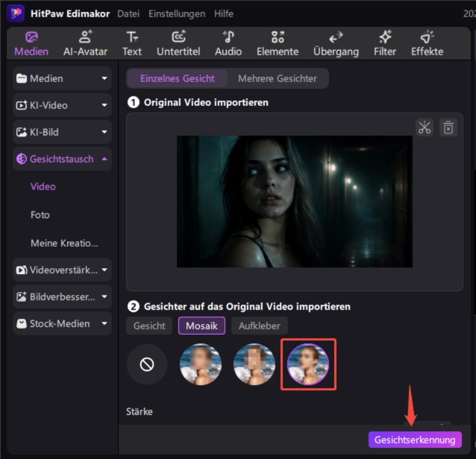Click the HitPaw Edimakor logo icon
This screenshot has width=476, height=459.
[15, 13]
